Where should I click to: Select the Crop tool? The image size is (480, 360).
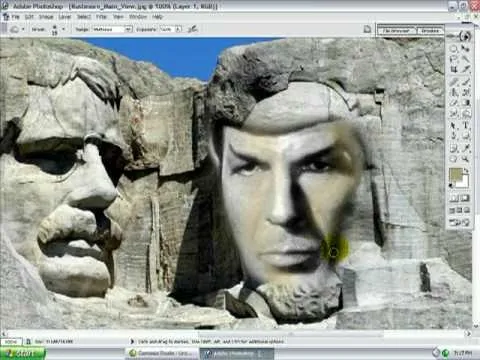454,70
